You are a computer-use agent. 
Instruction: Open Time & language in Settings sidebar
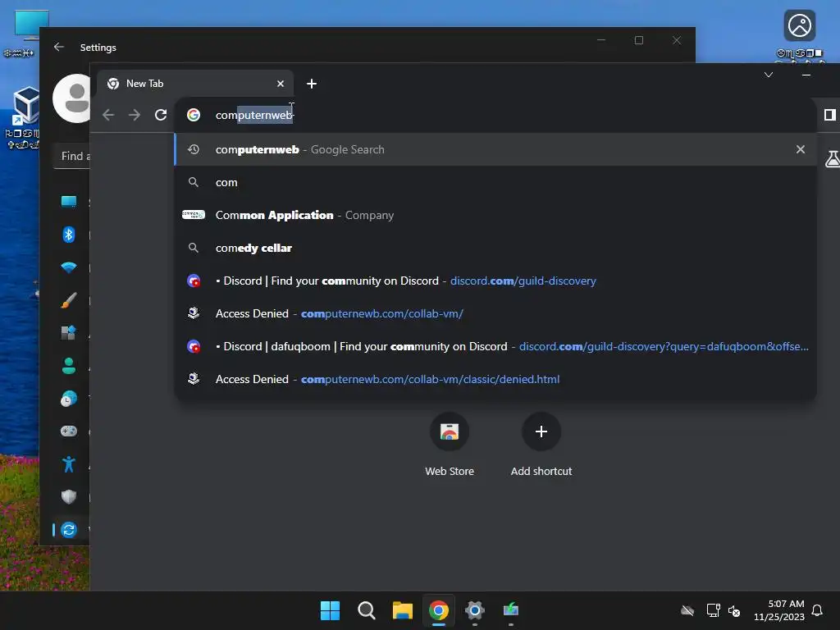(69, 399)
